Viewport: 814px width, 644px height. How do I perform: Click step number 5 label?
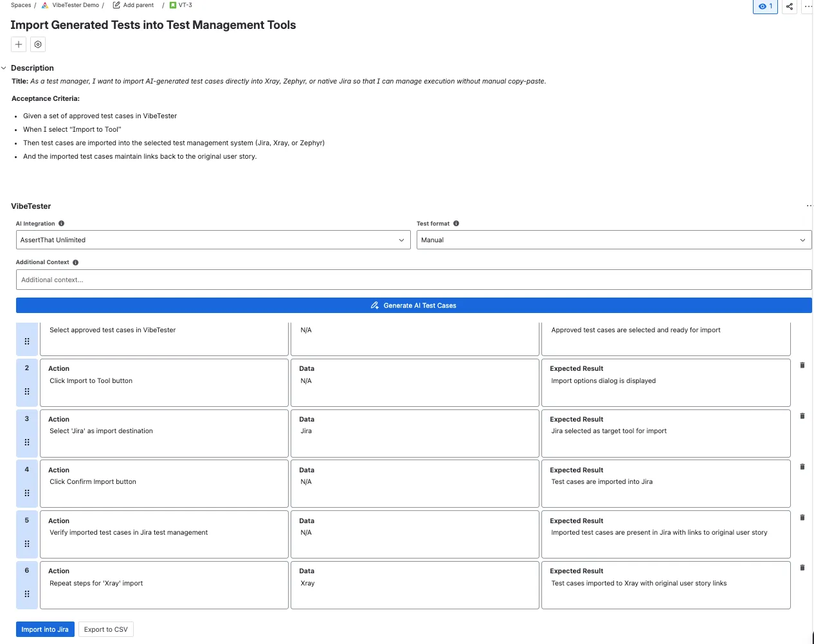coord(27,520)
